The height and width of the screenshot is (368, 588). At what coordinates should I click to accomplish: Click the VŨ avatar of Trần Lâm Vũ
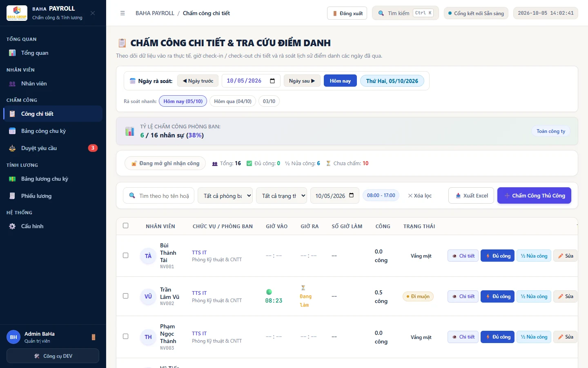tap(148, 296)
